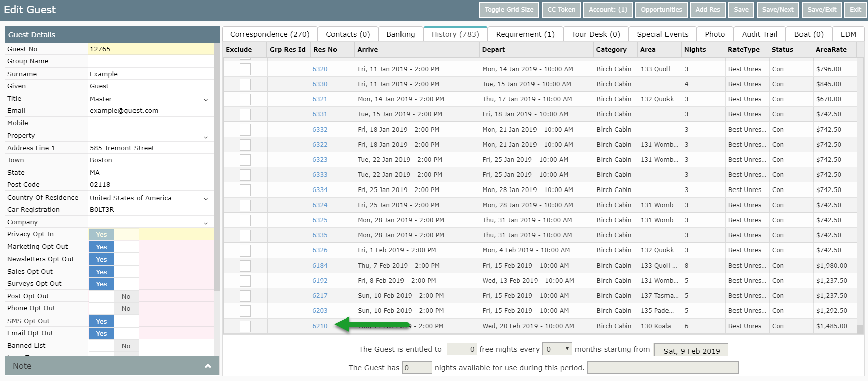
Task: Open Requirement (1) tab
Action: point(525,34)
